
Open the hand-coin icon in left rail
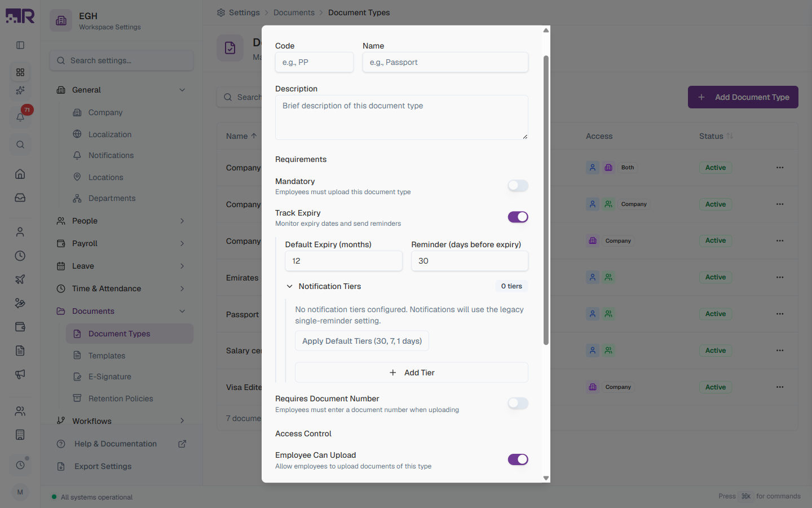tap(20, 303)
